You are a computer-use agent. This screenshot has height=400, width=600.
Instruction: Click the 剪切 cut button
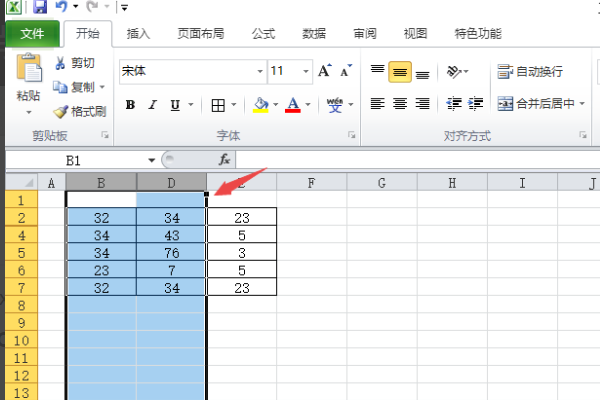pyautogui.click(x=75, y=63)
